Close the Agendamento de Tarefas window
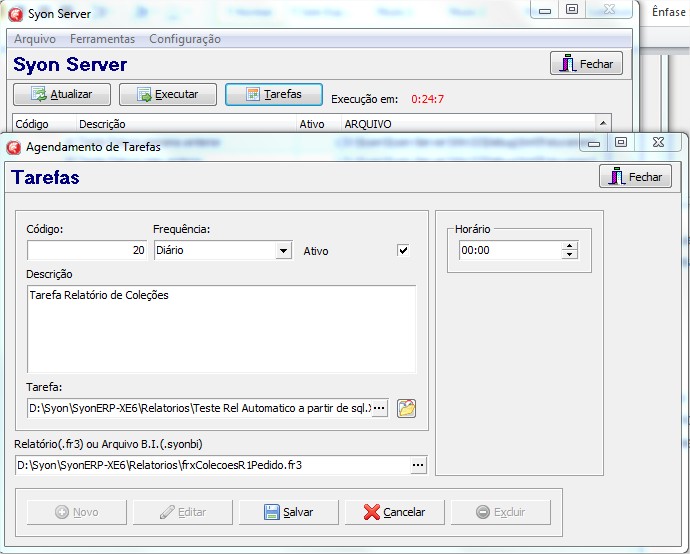 658,142
